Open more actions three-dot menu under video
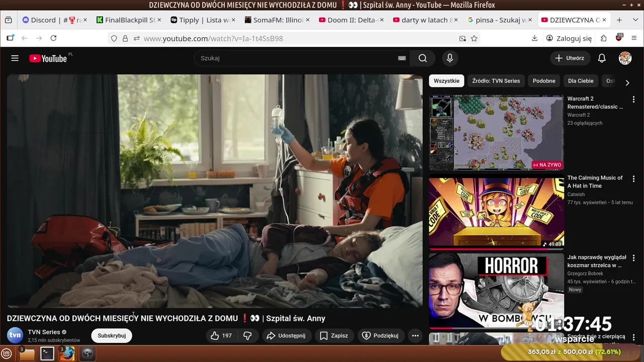644x362 pixels. 415,335
